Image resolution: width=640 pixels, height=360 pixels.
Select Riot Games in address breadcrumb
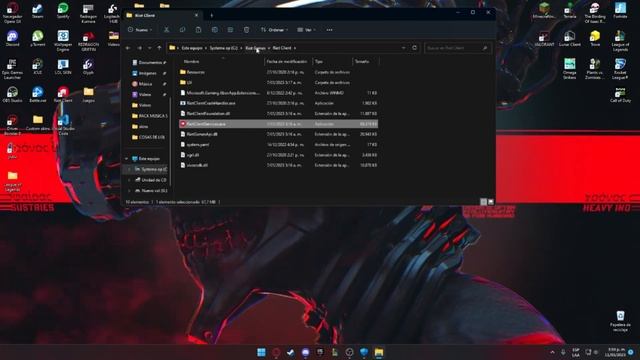256,48
